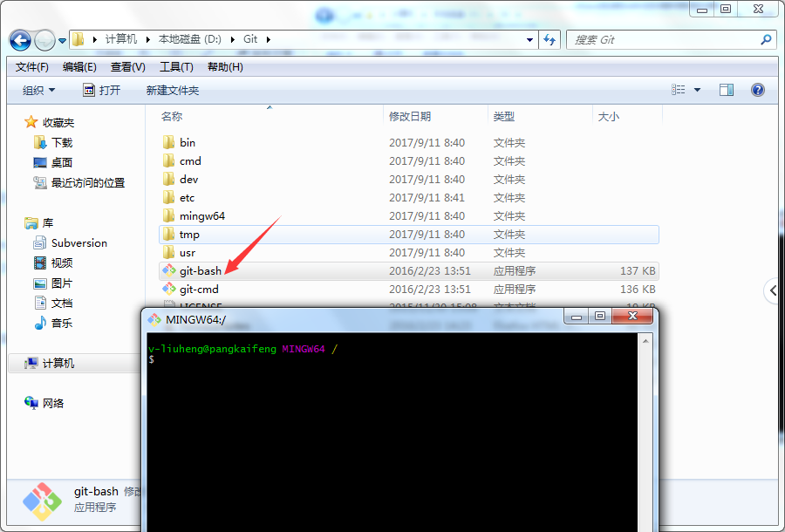This screenshot has width=785, height=532.
Task: Change the view mode icon
Action: click(679, 90)
